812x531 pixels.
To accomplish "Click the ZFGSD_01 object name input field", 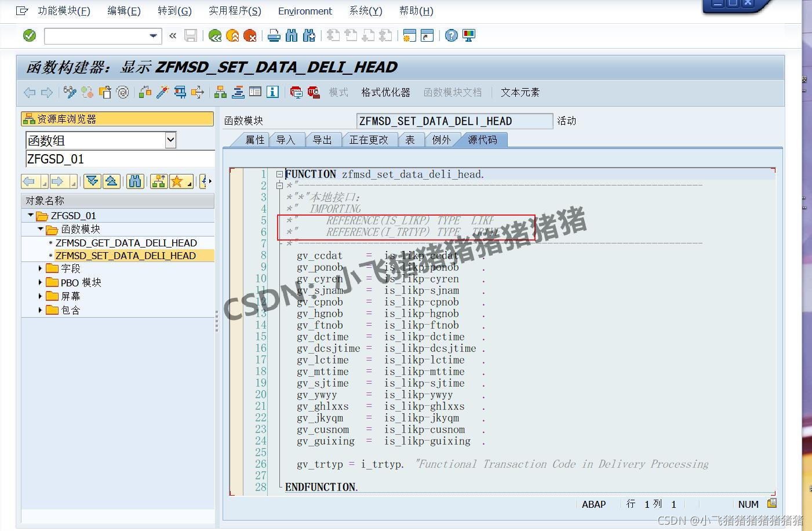I will click(120, 159).
